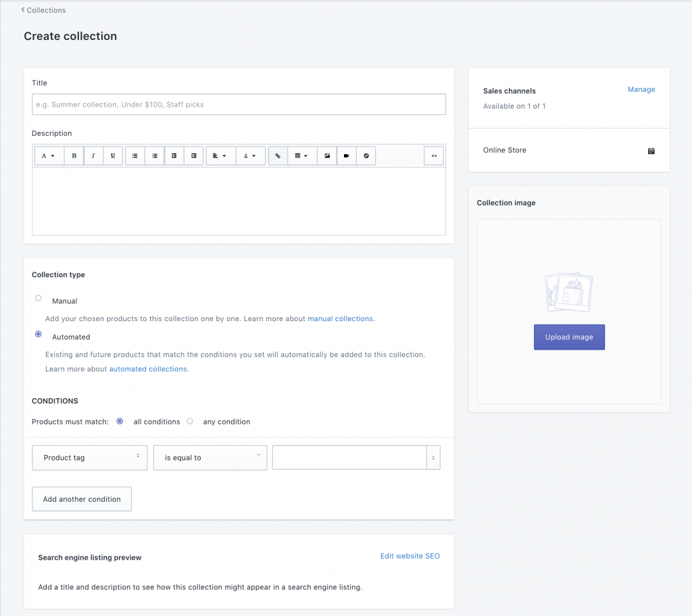Click the 'Upload image' button

569,337
